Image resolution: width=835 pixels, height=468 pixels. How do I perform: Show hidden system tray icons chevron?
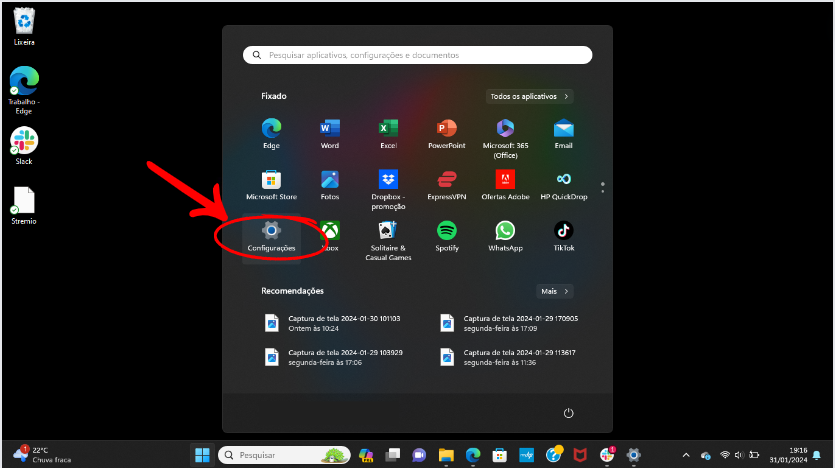pyautogui.click(x=686, y=455)
